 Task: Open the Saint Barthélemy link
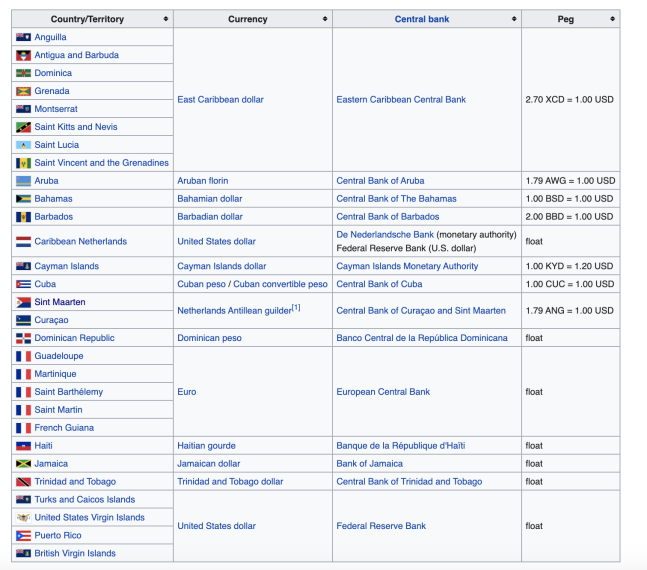[x=68, y=392]
